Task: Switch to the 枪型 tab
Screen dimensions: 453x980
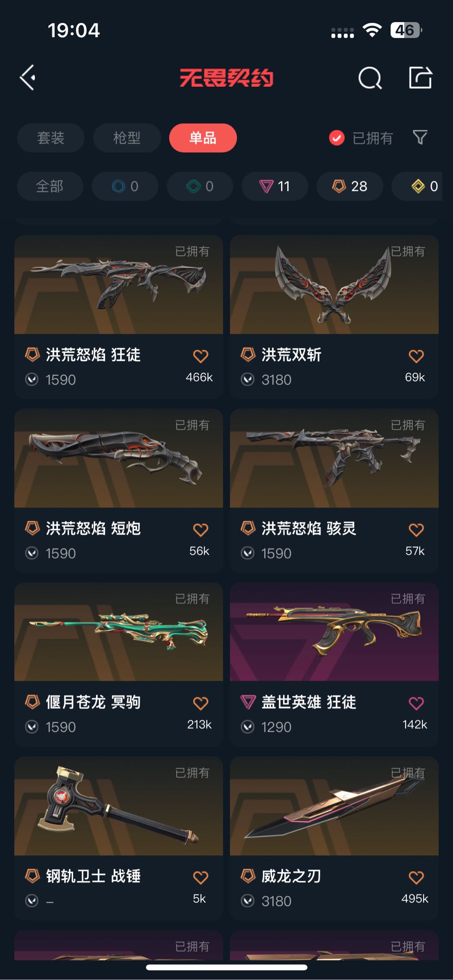Action: (x=127, y=138)
